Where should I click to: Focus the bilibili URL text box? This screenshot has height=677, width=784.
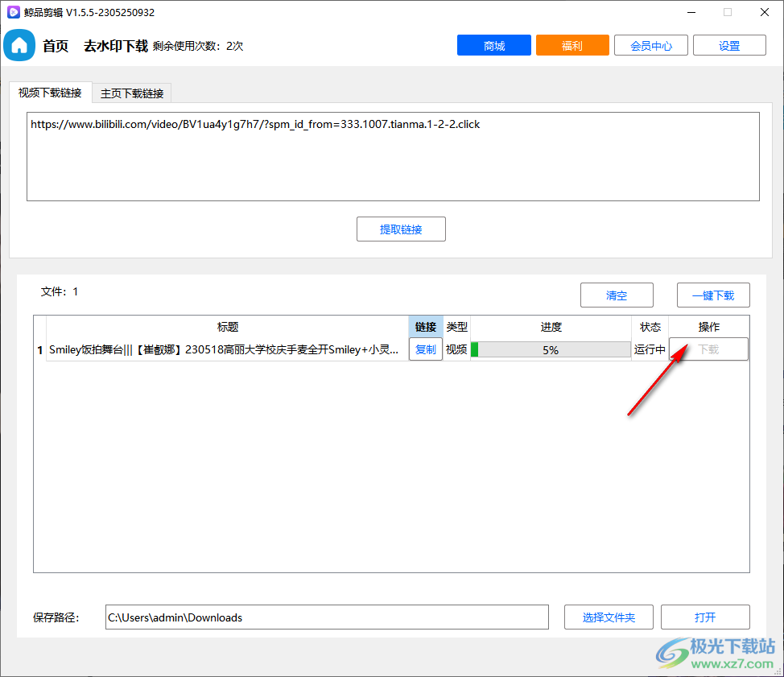[x=393, y=156]
